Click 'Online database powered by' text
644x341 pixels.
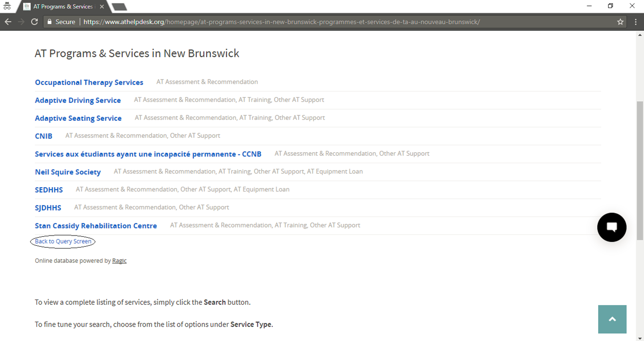tap(73, 261)
